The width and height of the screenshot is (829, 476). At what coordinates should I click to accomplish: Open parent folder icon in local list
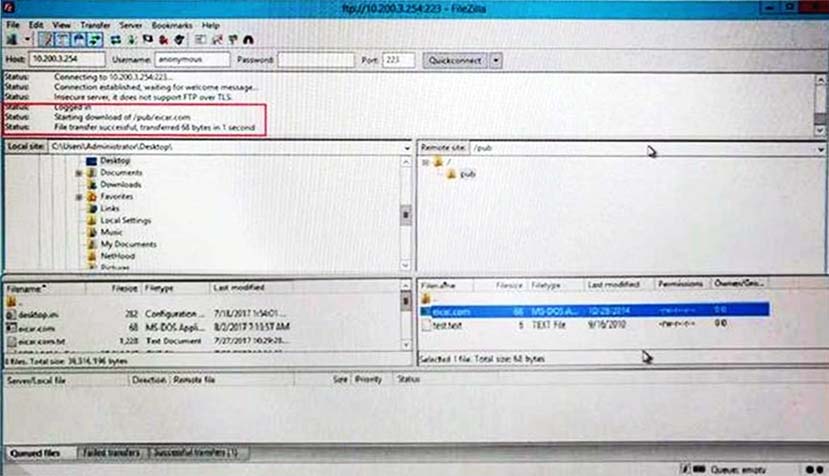(12, 301)
